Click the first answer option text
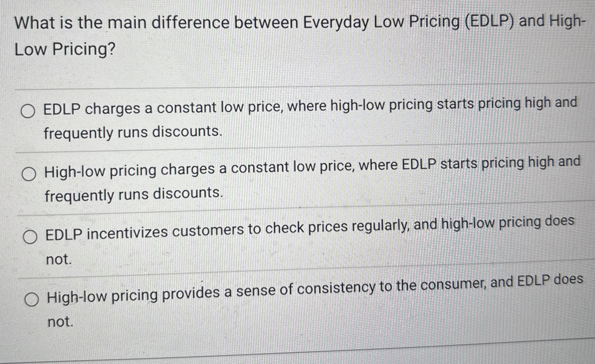 pos(266,111)
